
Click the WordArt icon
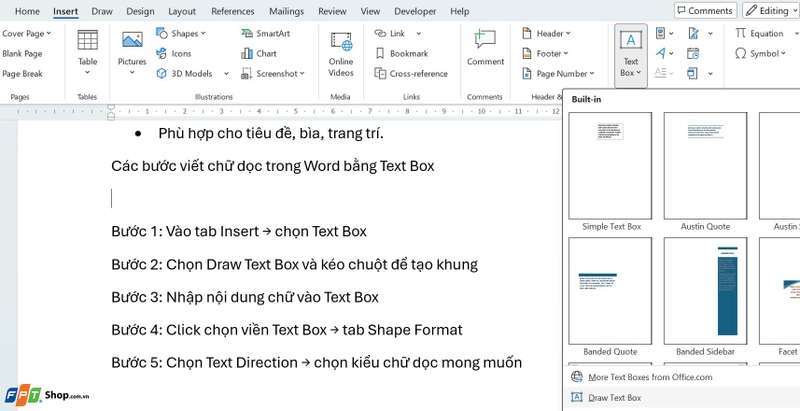click(x=661, y=53)
